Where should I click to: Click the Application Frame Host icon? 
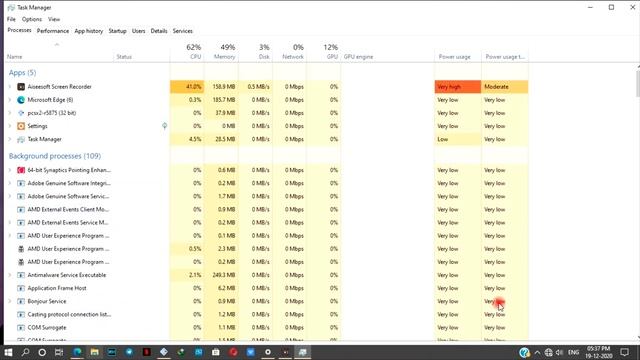click(21, 288)
